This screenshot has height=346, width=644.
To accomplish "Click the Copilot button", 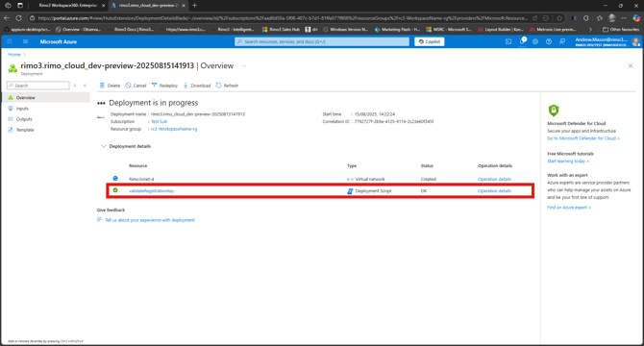I will pos(430,41).
